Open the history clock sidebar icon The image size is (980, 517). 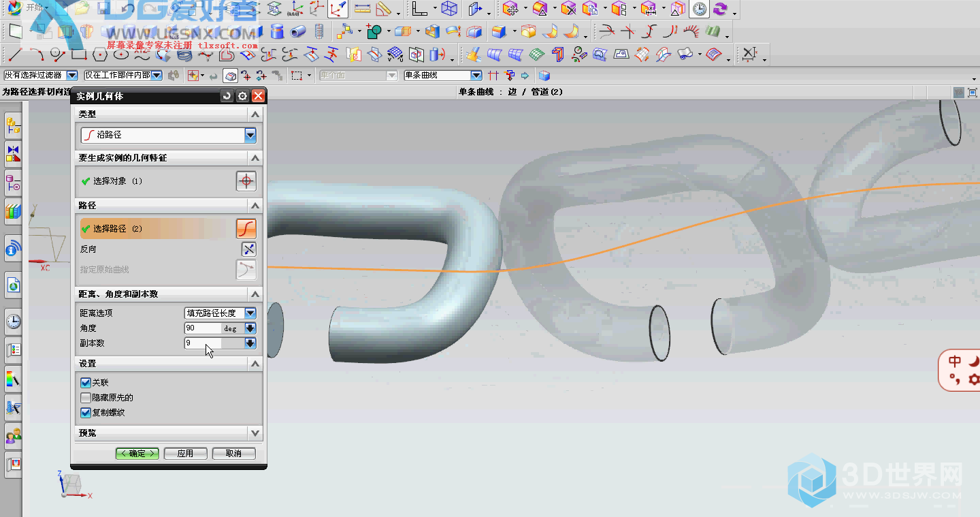[x=13, y=322]
